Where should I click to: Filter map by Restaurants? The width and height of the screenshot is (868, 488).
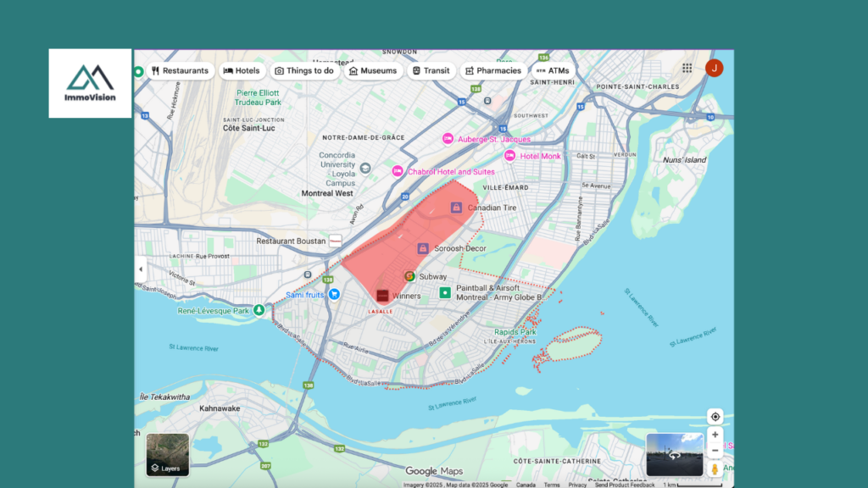(179, 71)
